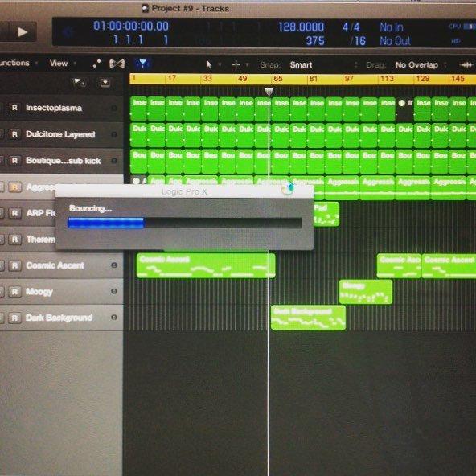Viewport: 476px width, 476px height.
Task: Toggle record enable on Cosmic Ascent track
Action: (14, 265)
